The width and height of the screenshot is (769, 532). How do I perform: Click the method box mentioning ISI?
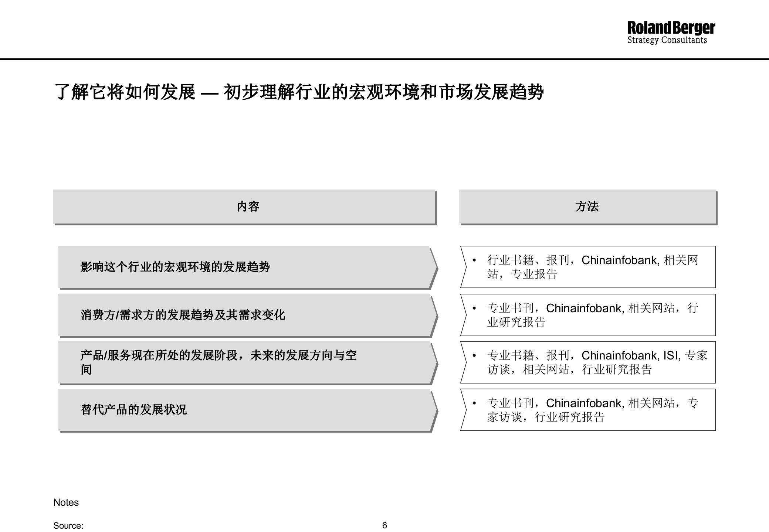point(588,362)
